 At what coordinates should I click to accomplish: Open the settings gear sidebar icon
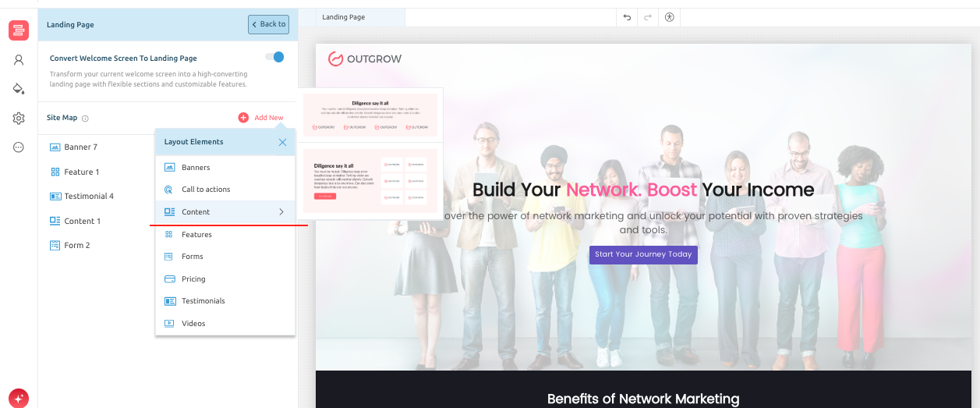click(x=19, y=119)
